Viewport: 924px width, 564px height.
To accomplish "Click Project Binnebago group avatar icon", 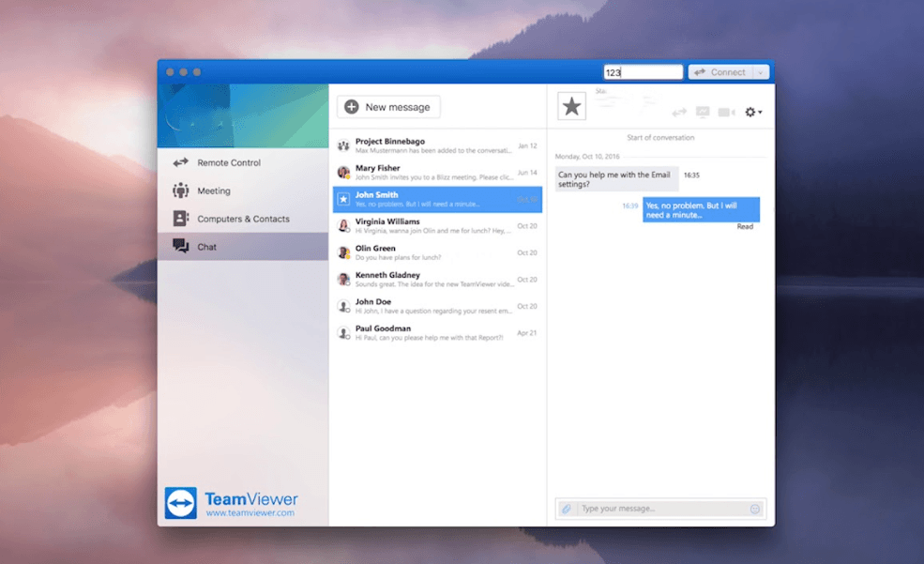I will click(x=343, y=145).
